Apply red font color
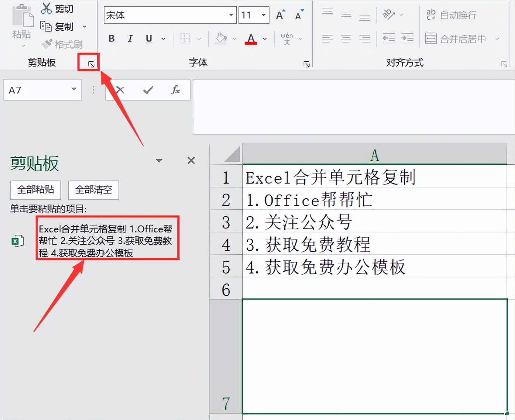Viewport: 515px width, 420px height. (251, 39)
